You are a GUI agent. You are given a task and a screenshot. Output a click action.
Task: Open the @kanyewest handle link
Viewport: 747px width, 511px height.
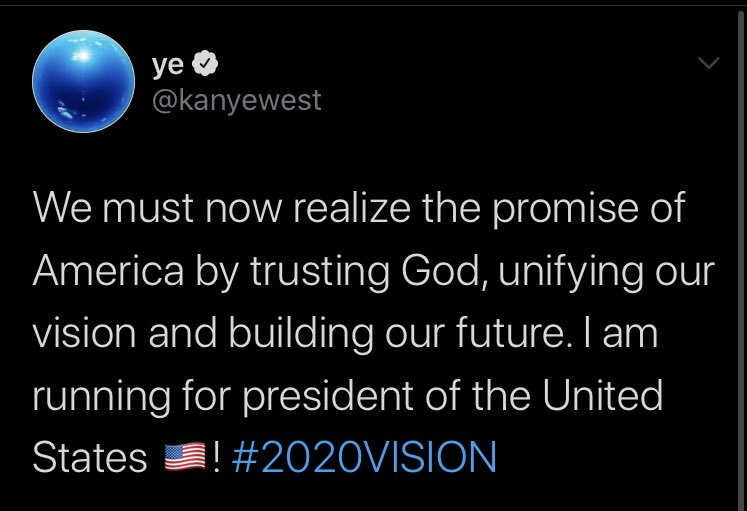[237, 101]
